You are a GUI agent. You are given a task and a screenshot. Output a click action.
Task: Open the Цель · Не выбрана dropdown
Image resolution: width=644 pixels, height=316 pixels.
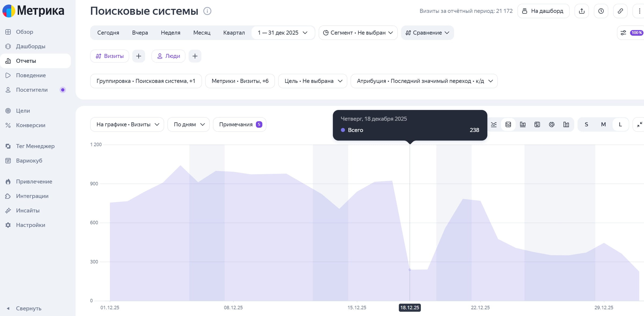313,81
